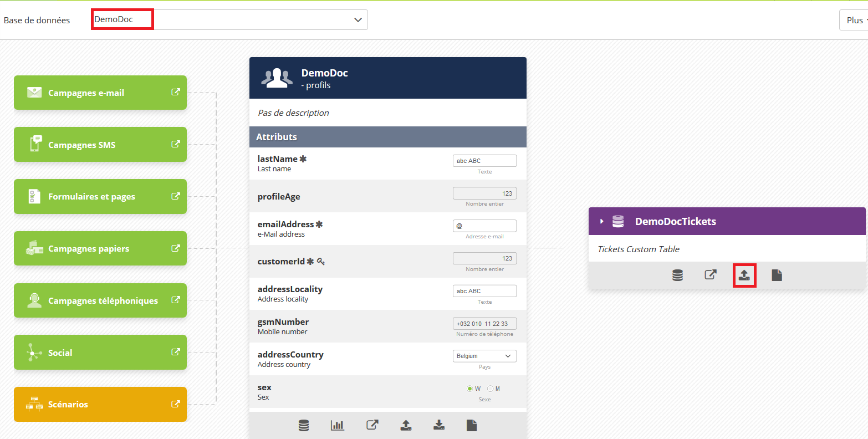Click the document icon under DemoDocTickets
Image resolution: width=868 pixels, height=439 pixels.
click(x=777, y=275)
